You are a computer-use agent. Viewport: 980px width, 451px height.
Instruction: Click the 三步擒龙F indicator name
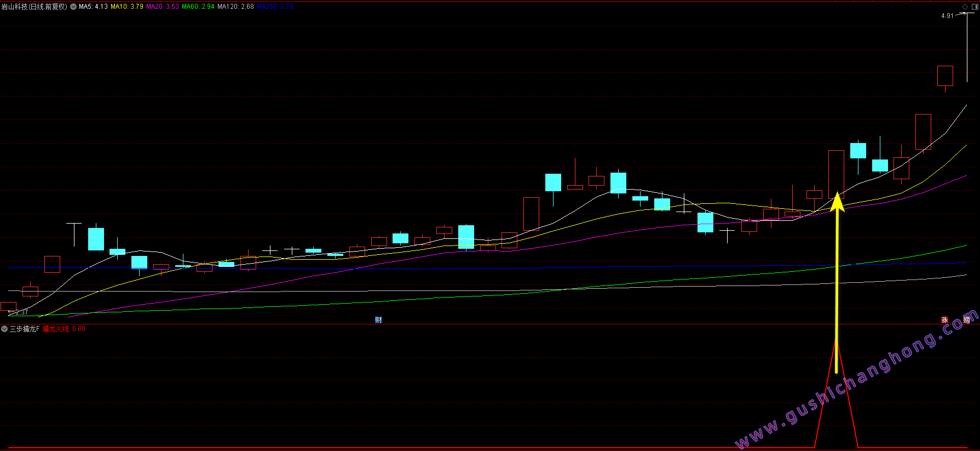(x=25, y=329)
